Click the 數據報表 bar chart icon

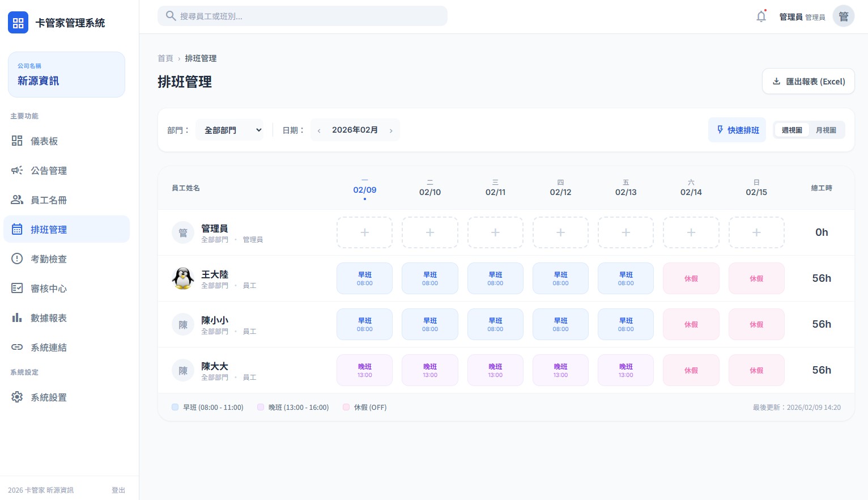coord(17,318)
